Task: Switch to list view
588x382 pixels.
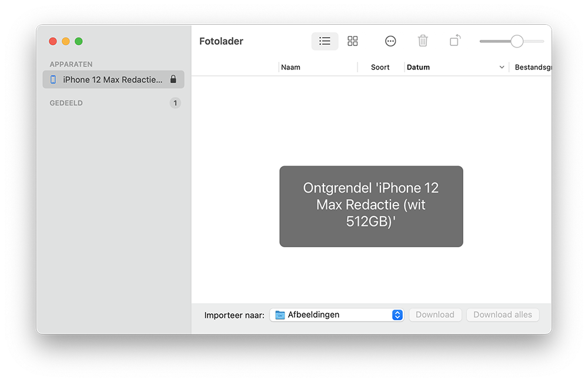Action: tap(325, 41)
